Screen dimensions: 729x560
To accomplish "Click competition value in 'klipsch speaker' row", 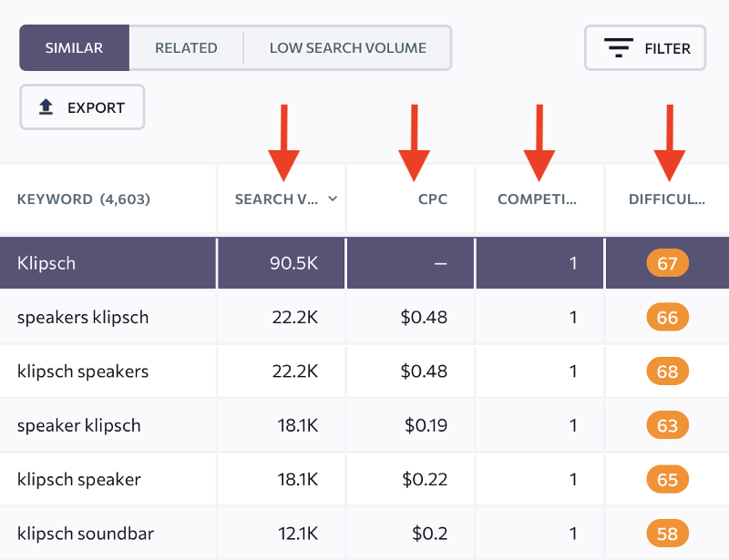I will click(x=573, y=479).
